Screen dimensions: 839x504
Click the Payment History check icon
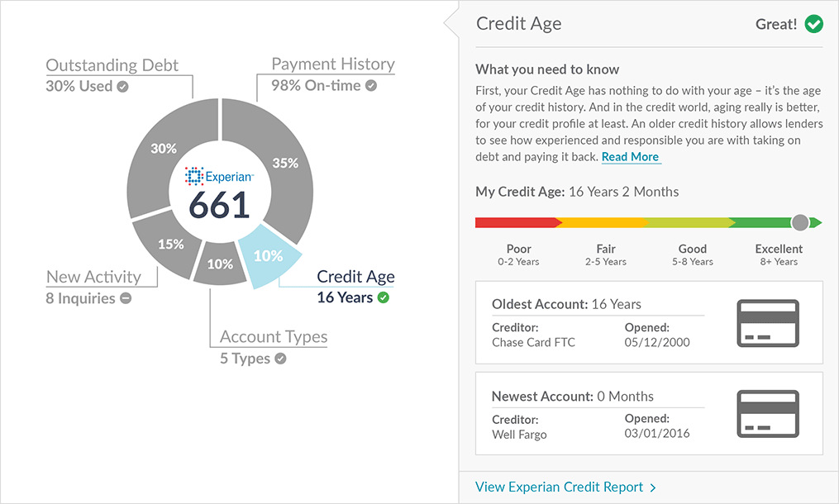tap(371, 86)
